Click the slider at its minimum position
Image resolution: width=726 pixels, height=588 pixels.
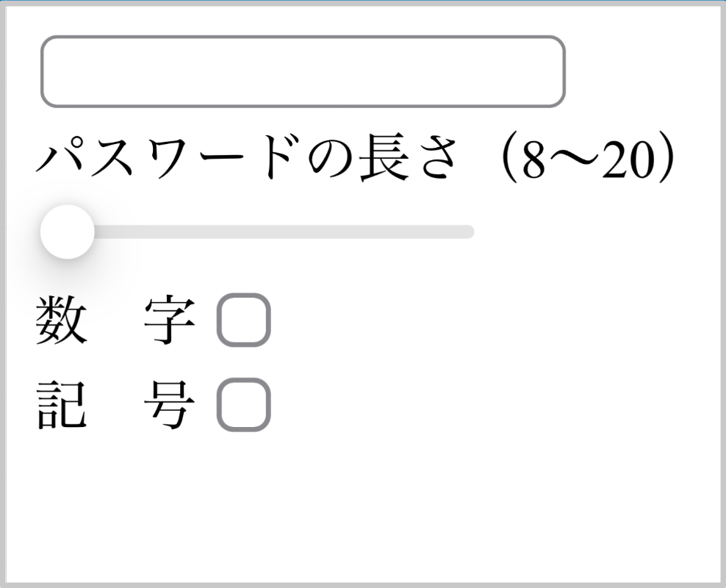tap(68, 232)
